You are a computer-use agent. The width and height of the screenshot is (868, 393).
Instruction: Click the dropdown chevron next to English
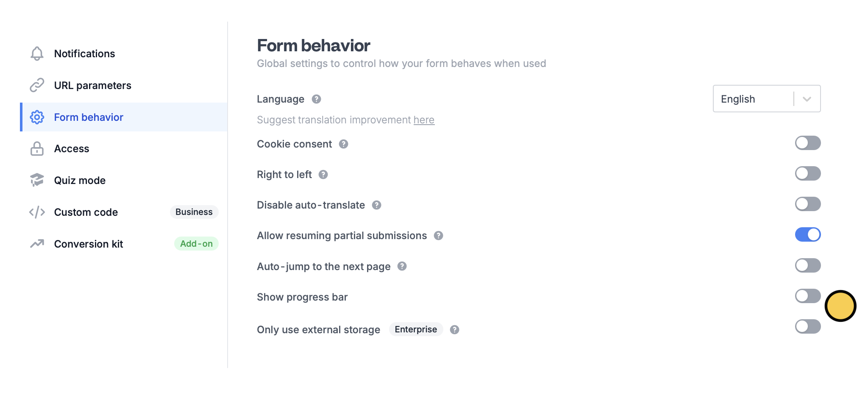click(x=807, y=98)
